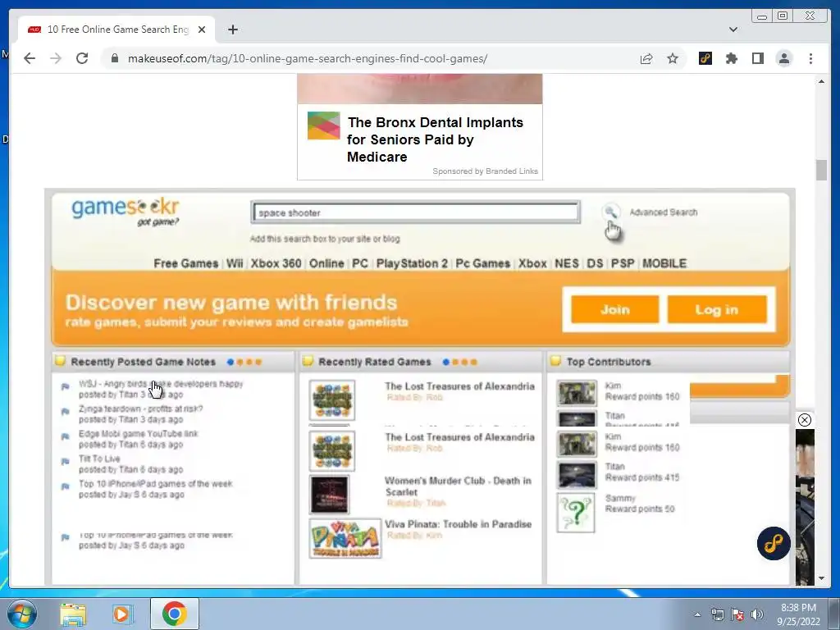
Task: Open Chrome's three-dot menu
Action: [810, 58]
